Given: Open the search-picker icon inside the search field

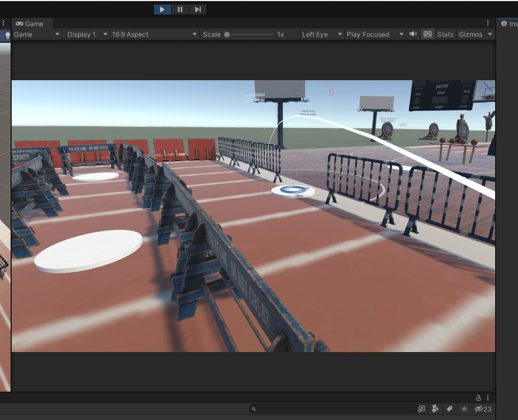Looking at the screenshot, I should click(422, 409).
